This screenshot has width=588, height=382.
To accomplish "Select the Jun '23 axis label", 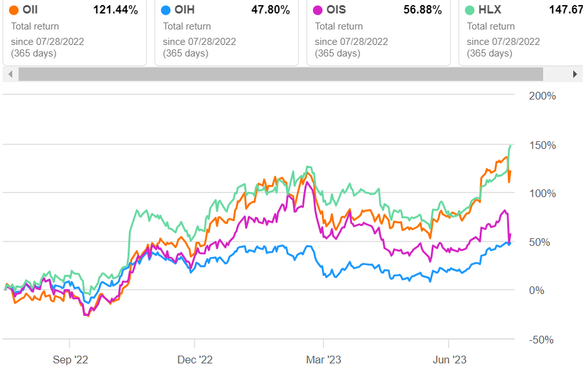I will (x=450, y=360).
